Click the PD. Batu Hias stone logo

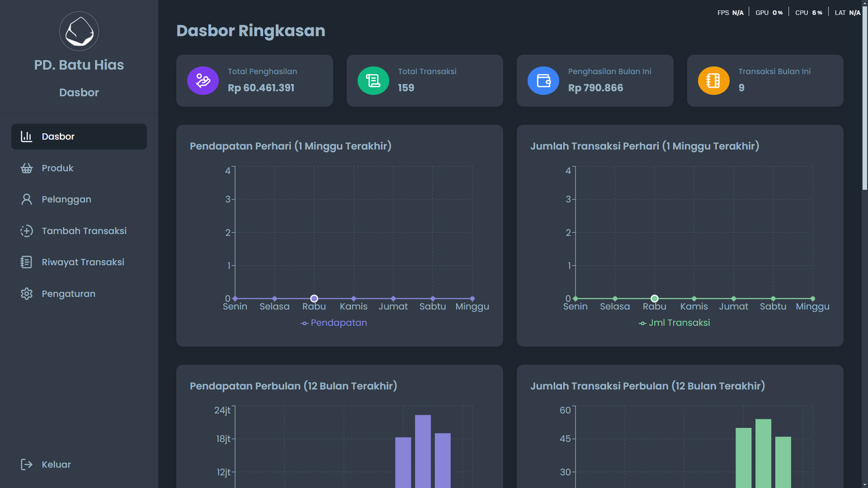click(79, 31)
